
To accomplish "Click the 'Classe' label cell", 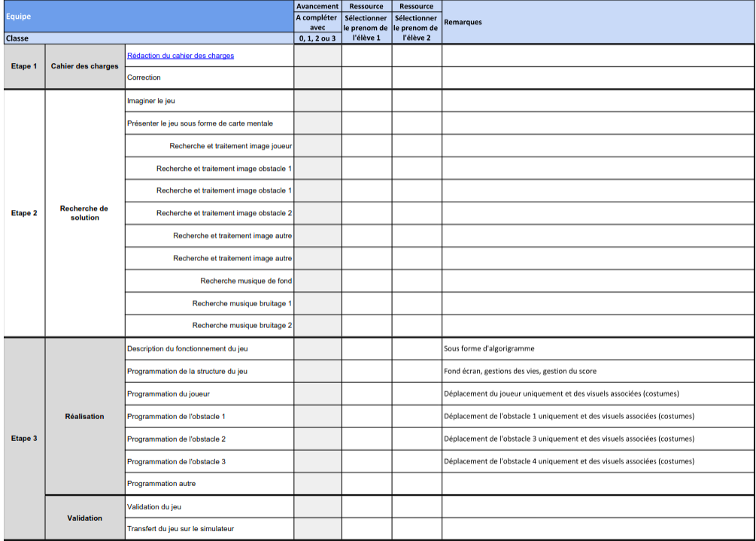I will pyautogui.click(x=147, y=38).
